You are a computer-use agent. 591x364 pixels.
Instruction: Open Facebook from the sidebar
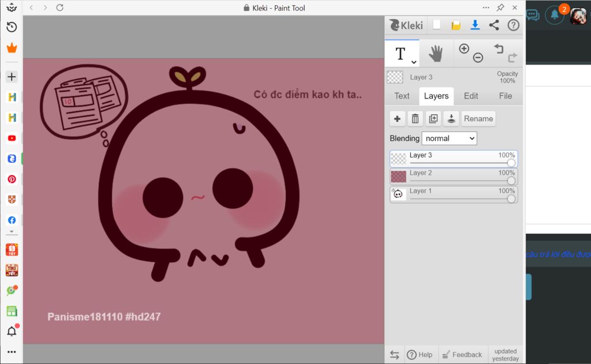click(12, 220)
